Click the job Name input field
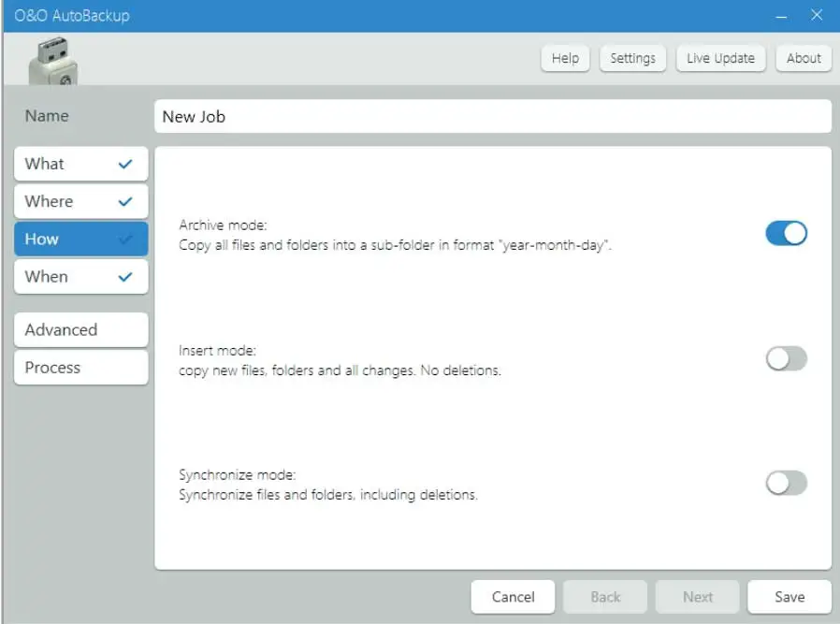 (x=493, y=116)
